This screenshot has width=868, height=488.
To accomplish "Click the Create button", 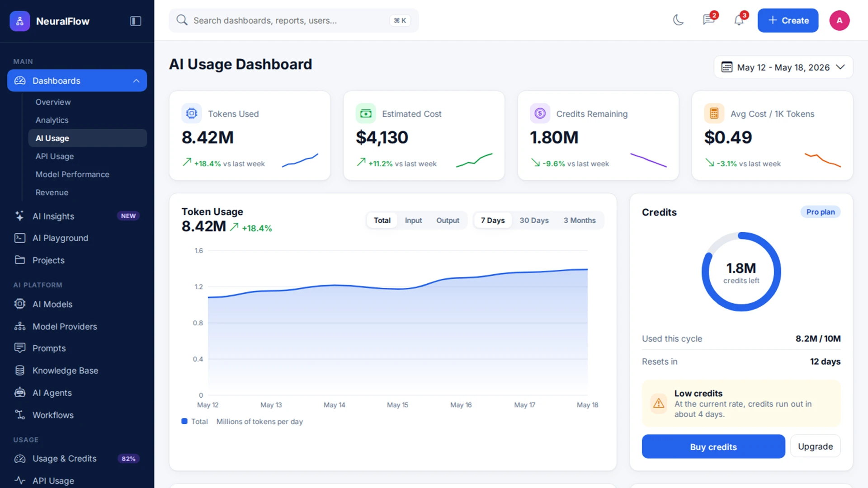I will (788, 20).
